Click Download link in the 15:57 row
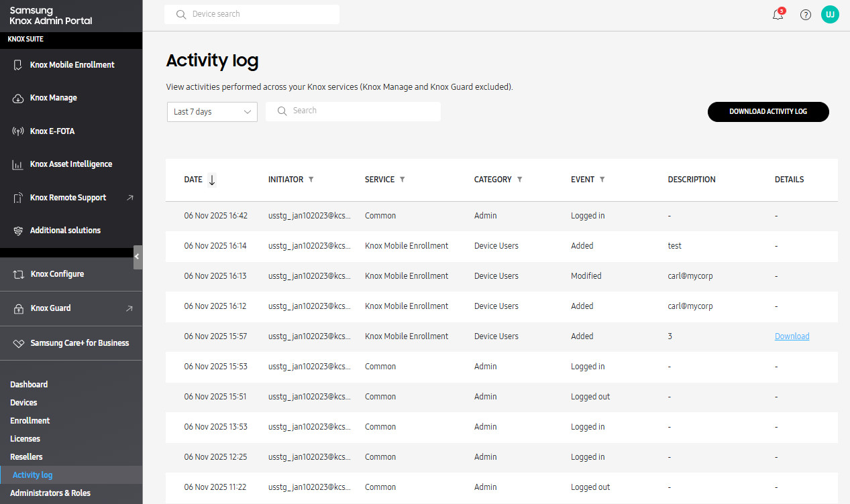Screen dimensions: 850x504 tap(792, 336)
